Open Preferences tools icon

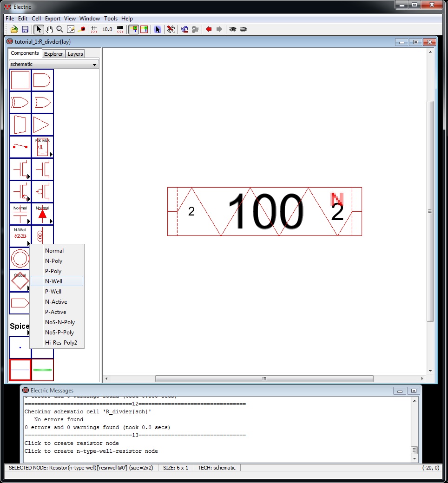click(171, 29)
